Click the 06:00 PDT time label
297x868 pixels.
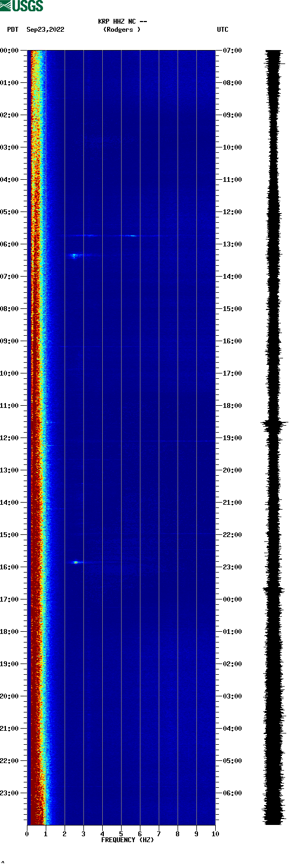[x=10, y=244]
